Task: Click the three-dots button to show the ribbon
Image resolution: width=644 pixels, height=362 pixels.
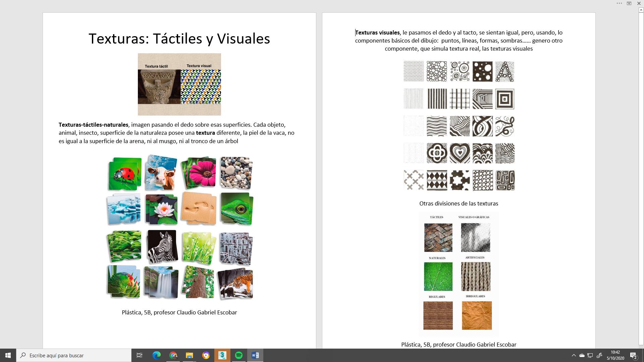Action: [619, 3]
